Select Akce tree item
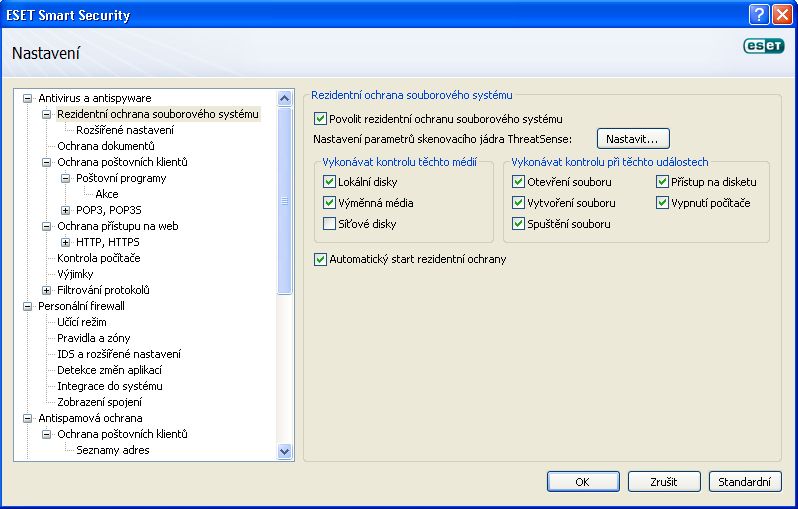 coord(106,194)
